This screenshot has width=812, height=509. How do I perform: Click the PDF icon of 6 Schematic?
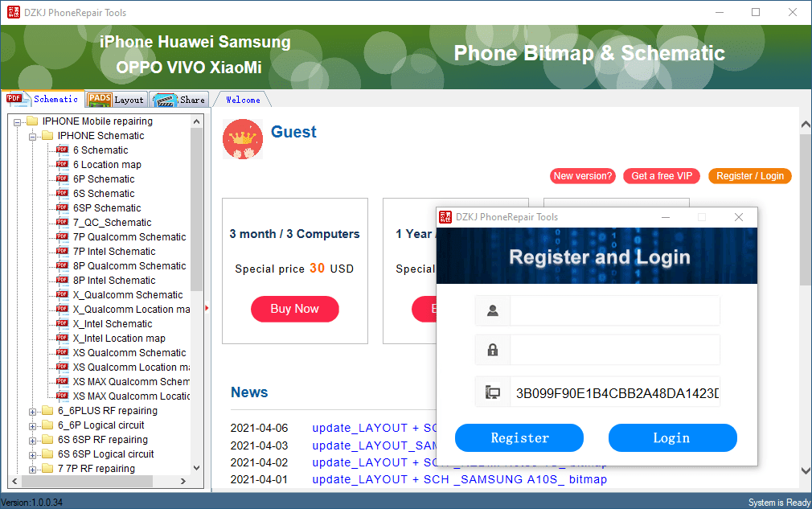click(x=62, y=150)
